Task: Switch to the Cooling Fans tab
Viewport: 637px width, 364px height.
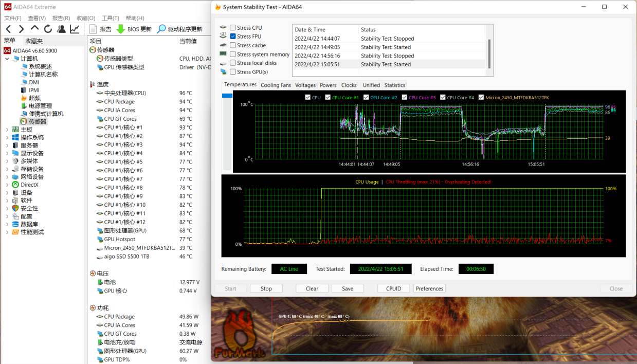Action: 276,85
